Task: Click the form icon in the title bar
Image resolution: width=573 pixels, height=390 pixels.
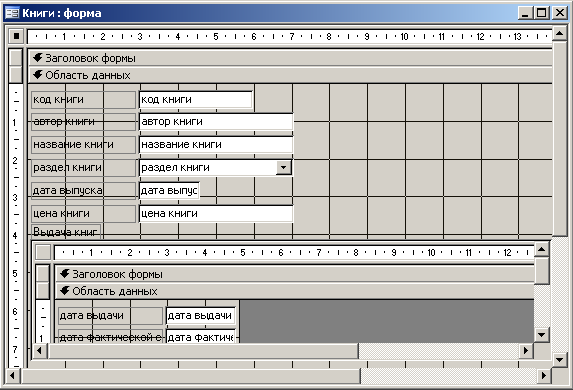Action: tap(12, 13)
